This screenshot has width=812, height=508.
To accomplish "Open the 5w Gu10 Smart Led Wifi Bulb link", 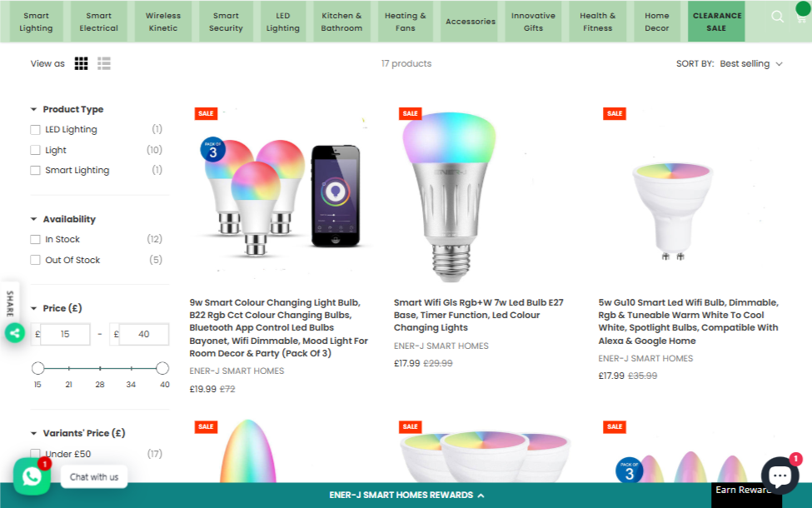I will [x=688, y=321].
